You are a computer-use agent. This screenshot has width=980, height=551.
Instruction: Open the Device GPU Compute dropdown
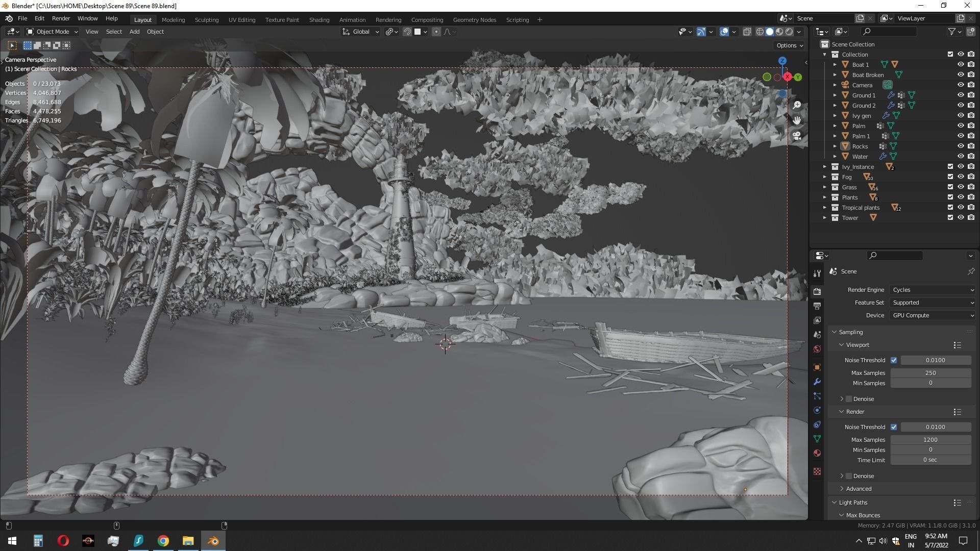tap(933, 315)
